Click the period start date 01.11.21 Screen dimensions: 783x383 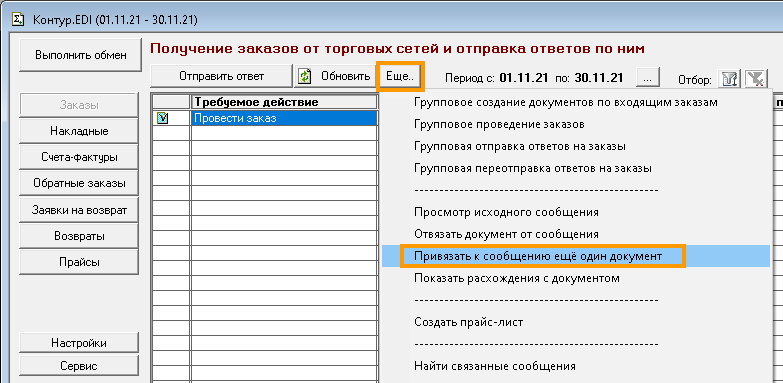coord(524,78)
